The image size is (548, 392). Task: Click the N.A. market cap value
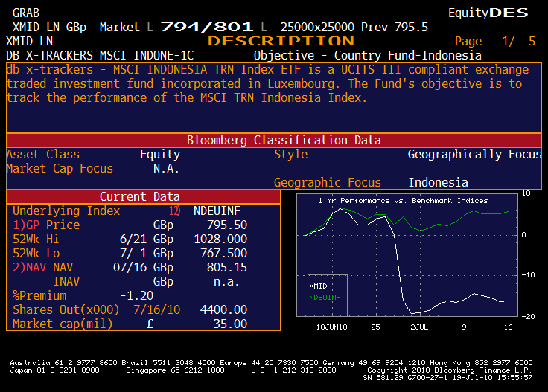click(x=166, y=169)
